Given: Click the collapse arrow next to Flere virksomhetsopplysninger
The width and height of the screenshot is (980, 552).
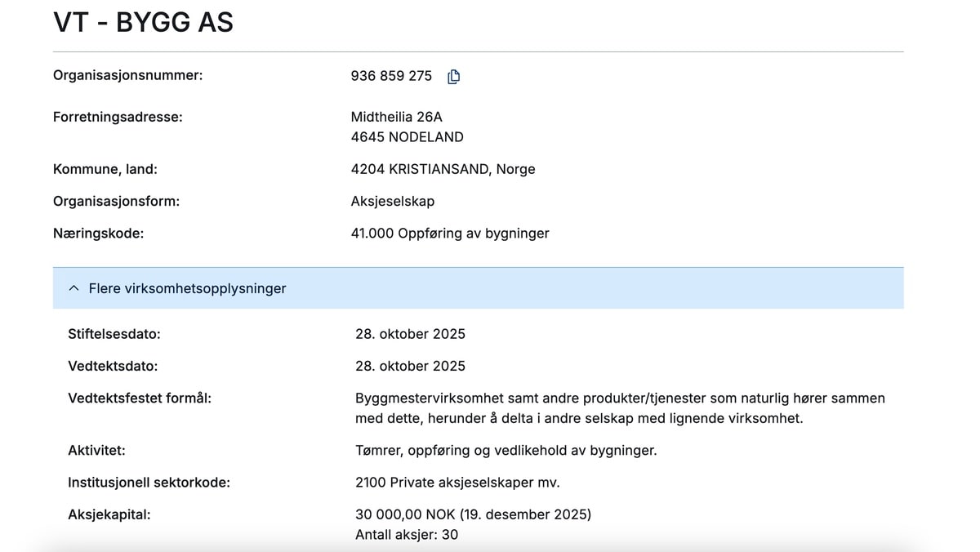Looking at the screenshot, I should tap(73, 287).
